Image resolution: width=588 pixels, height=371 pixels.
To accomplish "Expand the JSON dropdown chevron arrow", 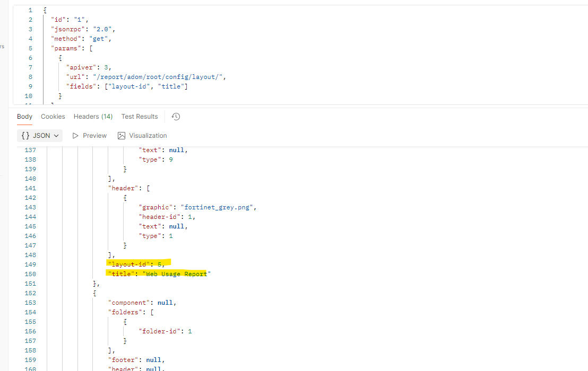I will 56,136.
